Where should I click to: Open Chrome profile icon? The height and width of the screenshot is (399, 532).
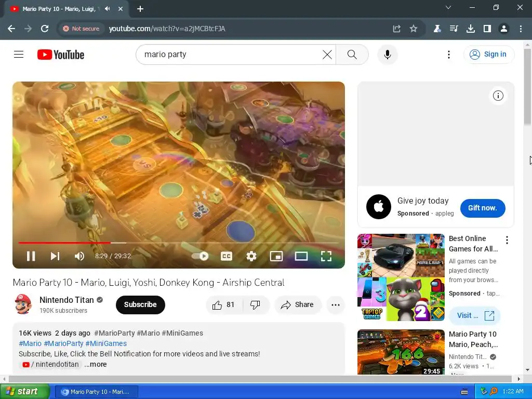point(504,29)
